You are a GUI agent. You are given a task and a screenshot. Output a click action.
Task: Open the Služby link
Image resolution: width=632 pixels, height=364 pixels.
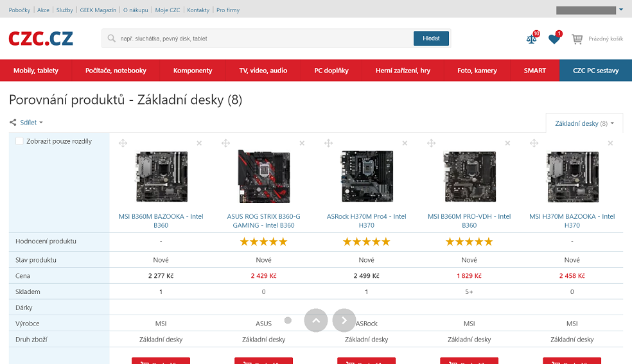pyautogui.click(x=64, y=10)
